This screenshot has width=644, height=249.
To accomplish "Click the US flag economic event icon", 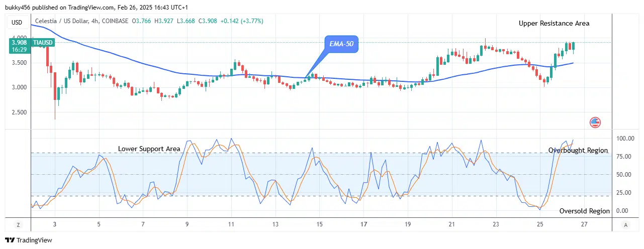I will pos(595,122).
